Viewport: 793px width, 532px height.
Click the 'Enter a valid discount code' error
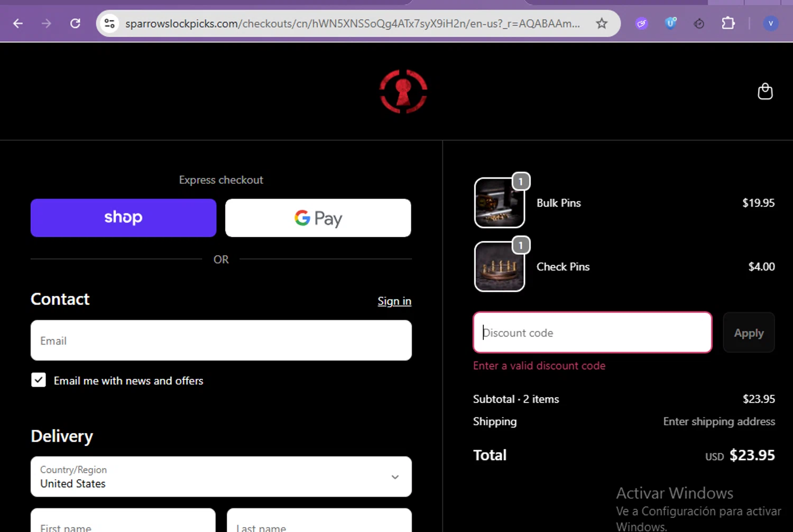(539, 366)
